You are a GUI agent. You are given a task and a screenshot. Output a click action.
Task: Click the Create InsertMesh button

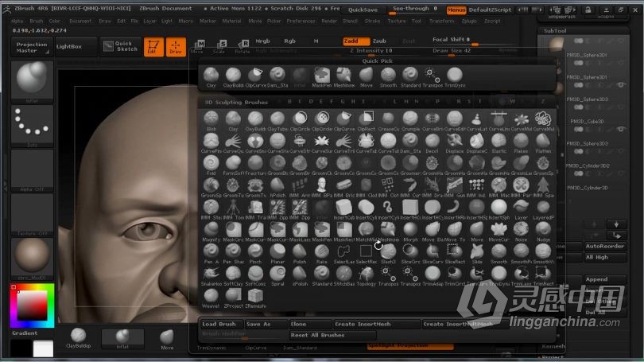377,324
